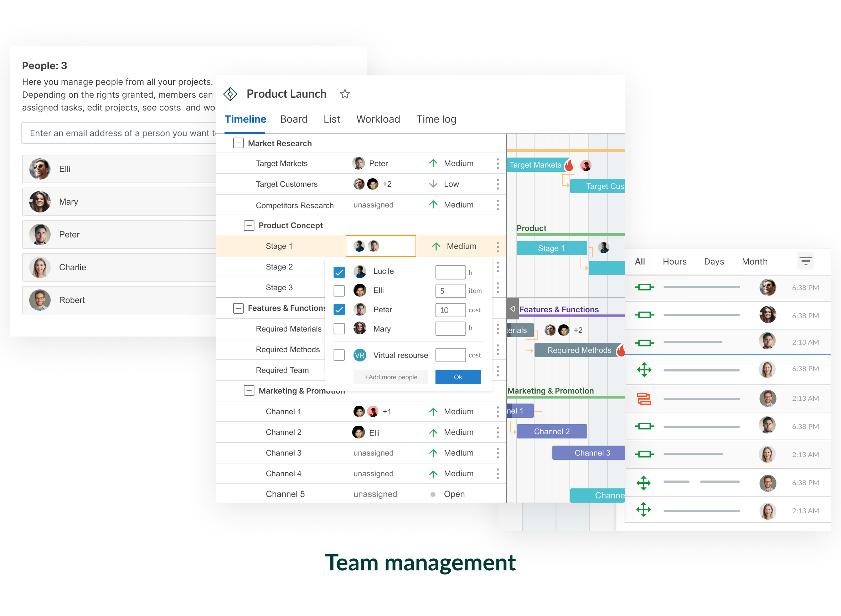Open the three-dot menu for Stage 1
Screen dimensions: 841x616
(x=498, y=246)
